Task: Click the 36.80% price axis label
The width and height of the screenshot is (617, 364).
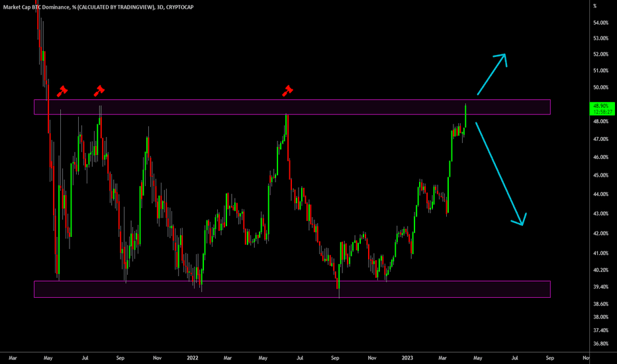Action: [x=601, y=344]
